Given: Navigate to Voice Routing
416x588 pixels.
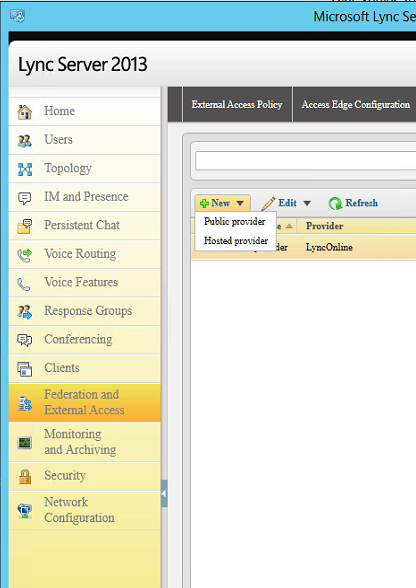Looking at the screenshot, I should (85, 254).
